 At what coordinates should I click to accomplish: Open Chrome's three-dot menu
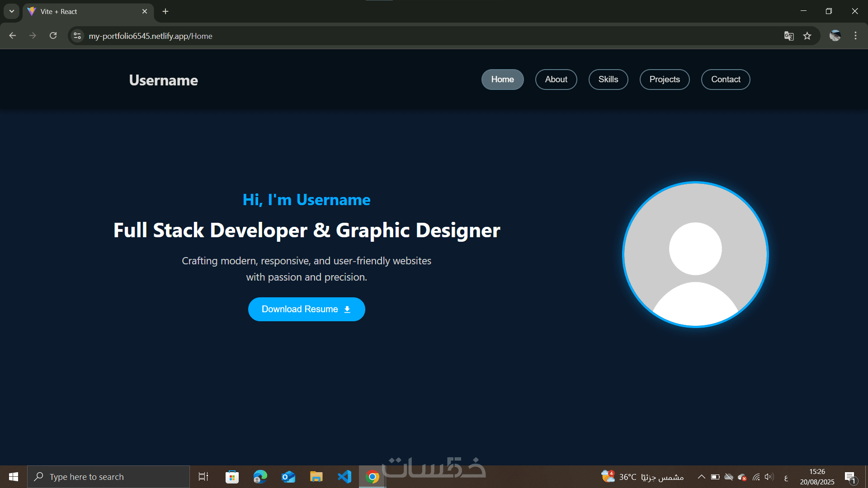pyautogui.click(x=855, y=36)
